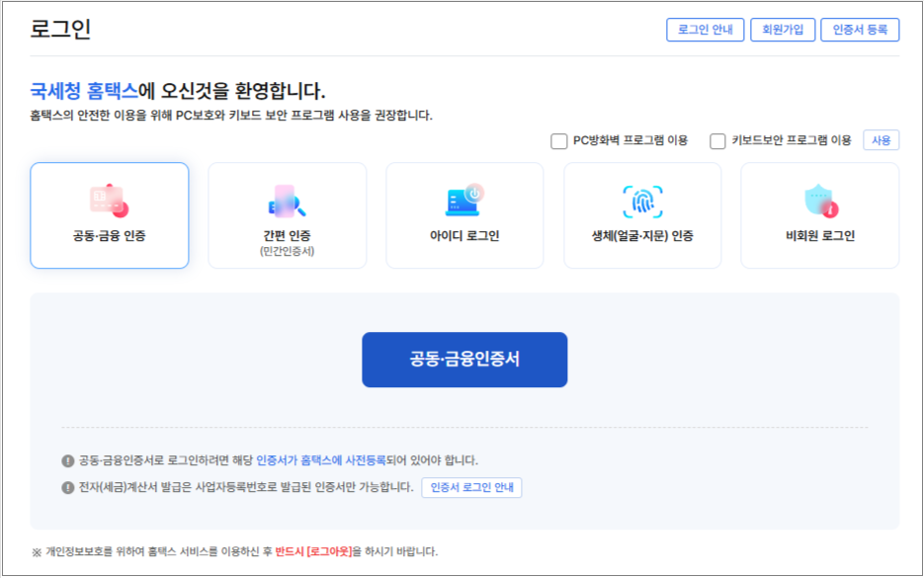Open 인증서 로그인 안내 button
924x578 pixels.
(471, 487)
